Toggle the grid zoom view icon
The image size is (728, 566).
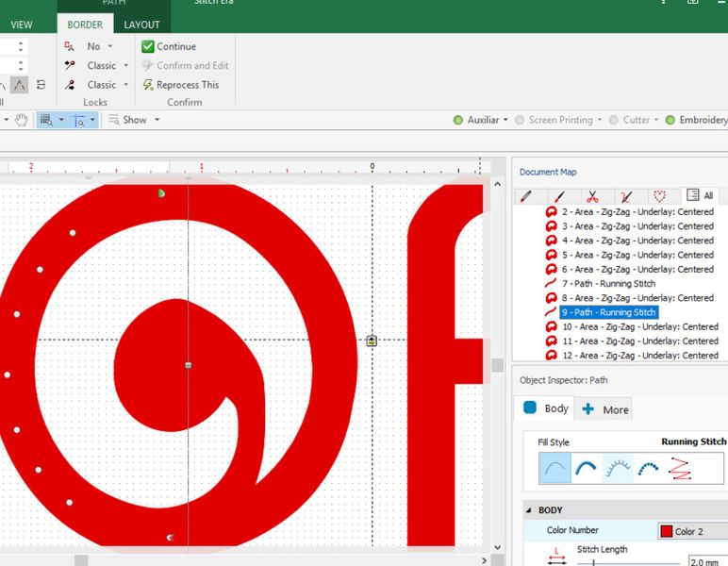[46, 120]
